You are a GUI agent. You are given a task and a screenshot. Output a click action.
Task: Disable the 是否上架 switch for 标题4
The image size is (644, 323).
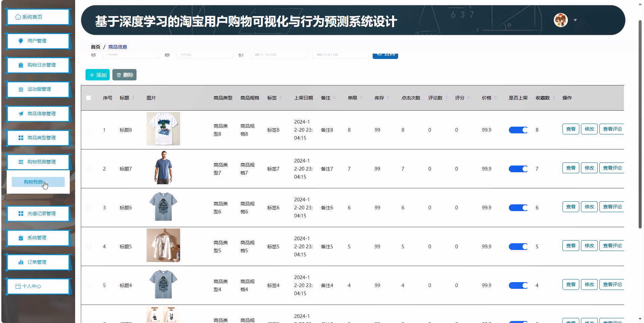pyautogui.click(x=518, y=285)
